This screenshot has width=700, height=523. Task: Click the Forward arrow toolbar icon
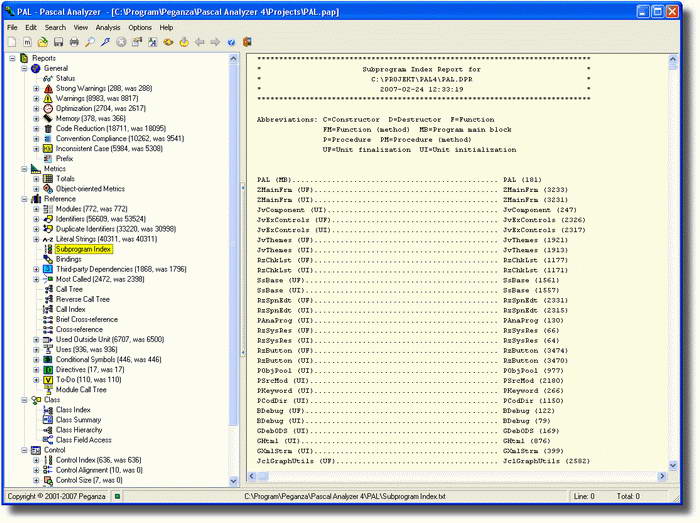coord(215,42)
